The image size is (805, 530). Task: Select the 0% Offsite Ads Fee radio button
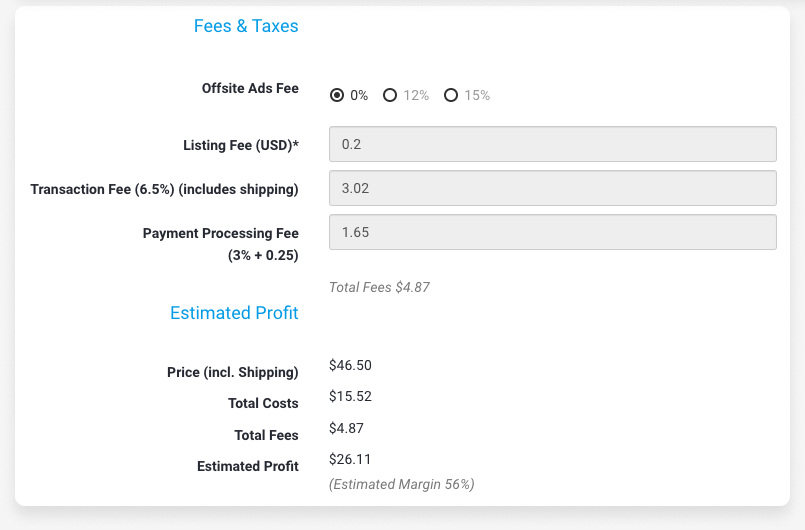click(x=337, y=95)
